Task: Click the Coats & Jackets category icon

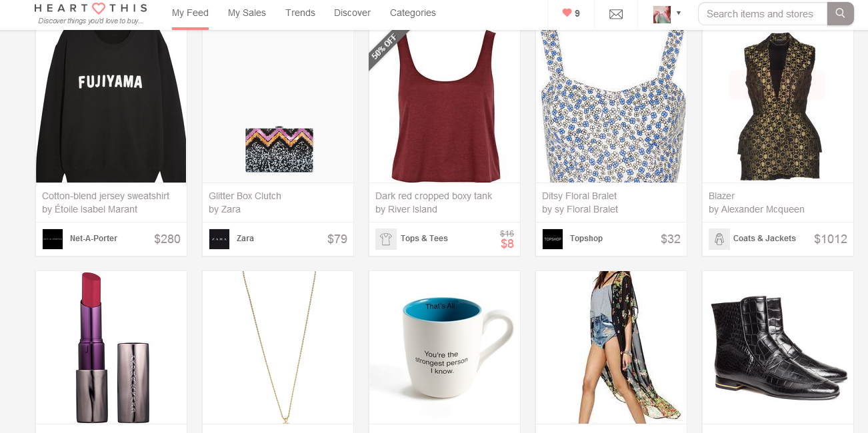Action: click(x=719, y=239)
